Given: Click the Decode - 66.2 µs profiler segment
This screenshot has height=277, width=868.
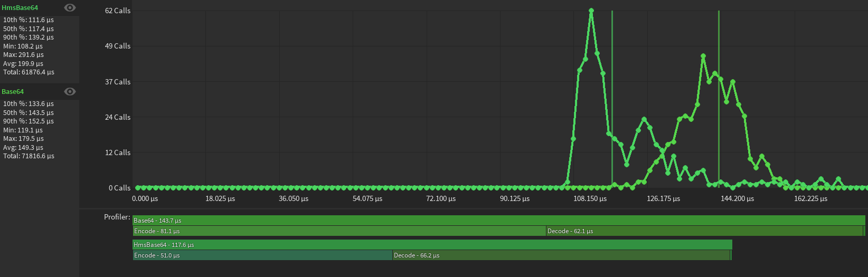Looking at the screenshot, I should point(561,255).
